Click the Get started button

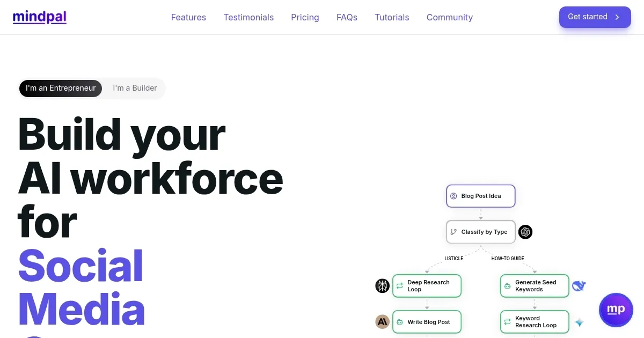pos(595,17)
